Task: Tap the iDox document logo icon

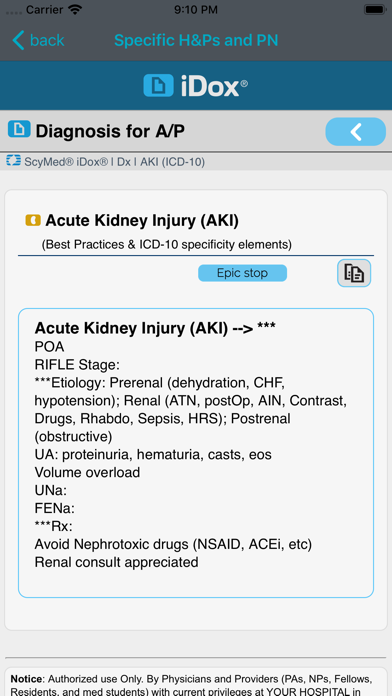Action: click(x=158, y=85)
